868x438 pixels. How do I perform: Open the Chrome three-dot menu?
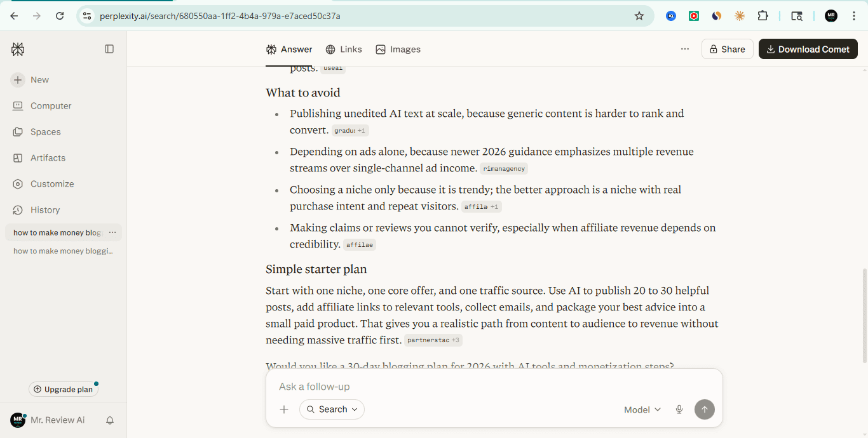(x=854, y=16)
